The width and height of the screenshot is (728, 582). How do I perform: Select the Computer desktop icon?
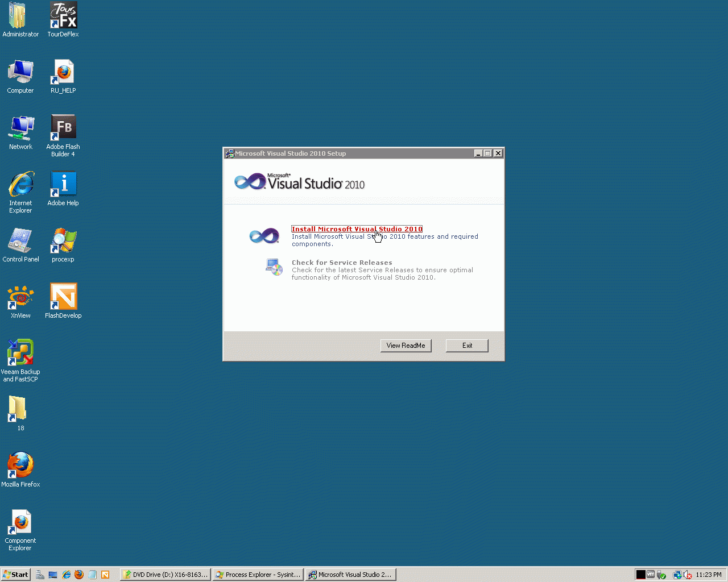click(20, 76)
